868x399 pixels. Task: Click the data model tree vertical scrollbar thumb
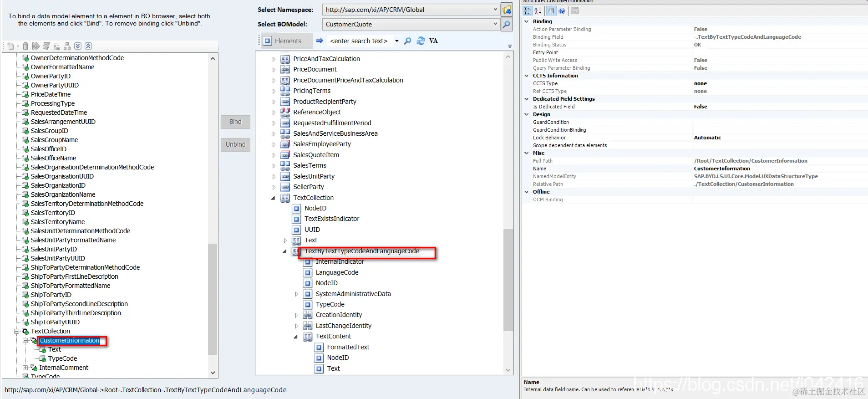[x=213, y=299]
